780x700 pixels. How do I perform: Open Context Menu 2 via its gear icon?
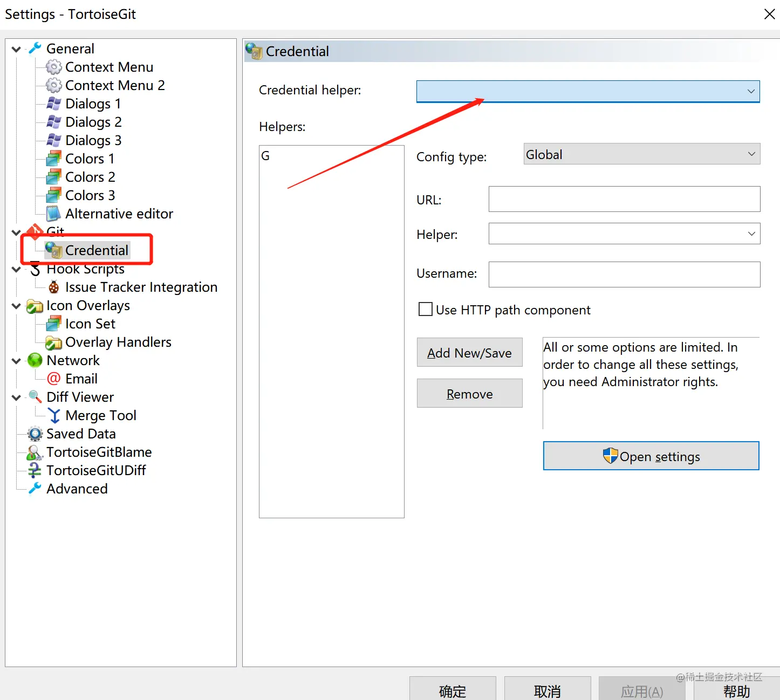pos(53,85)
